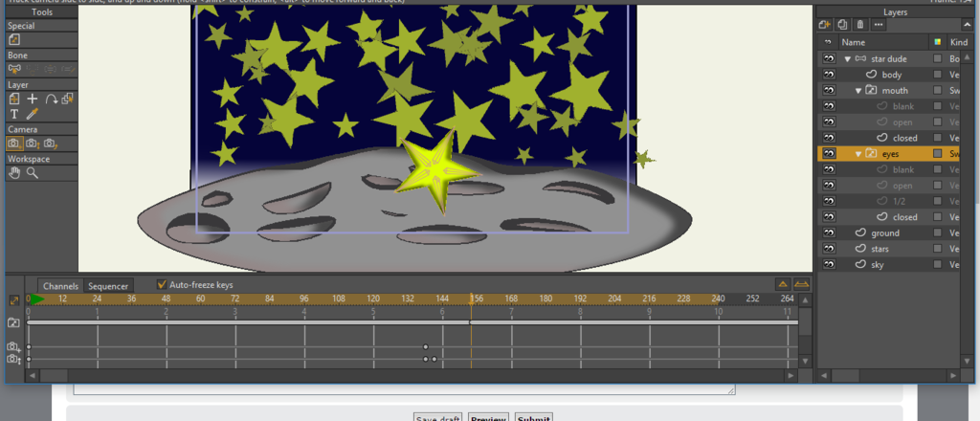Toggle visibility of star dude layer
The height and width of the screenshot is (421, 980).
coord(829,58)
